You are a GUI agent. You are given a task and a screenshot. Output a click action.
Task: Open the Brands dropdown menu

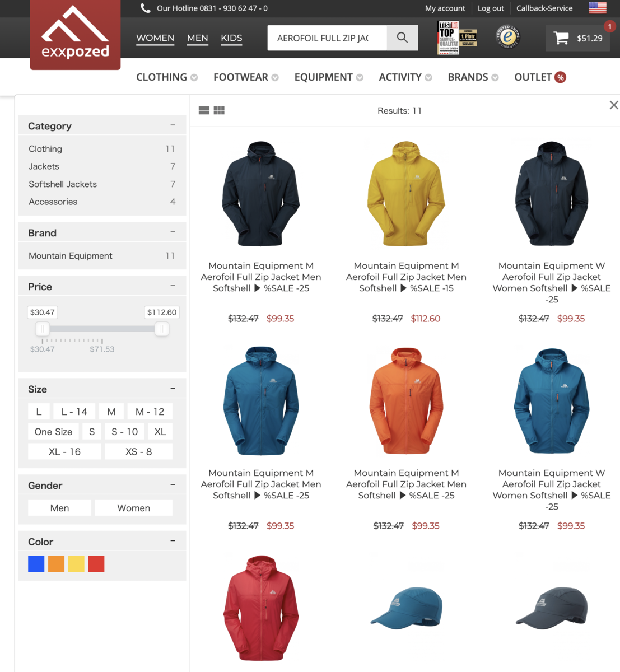[473, 77]
